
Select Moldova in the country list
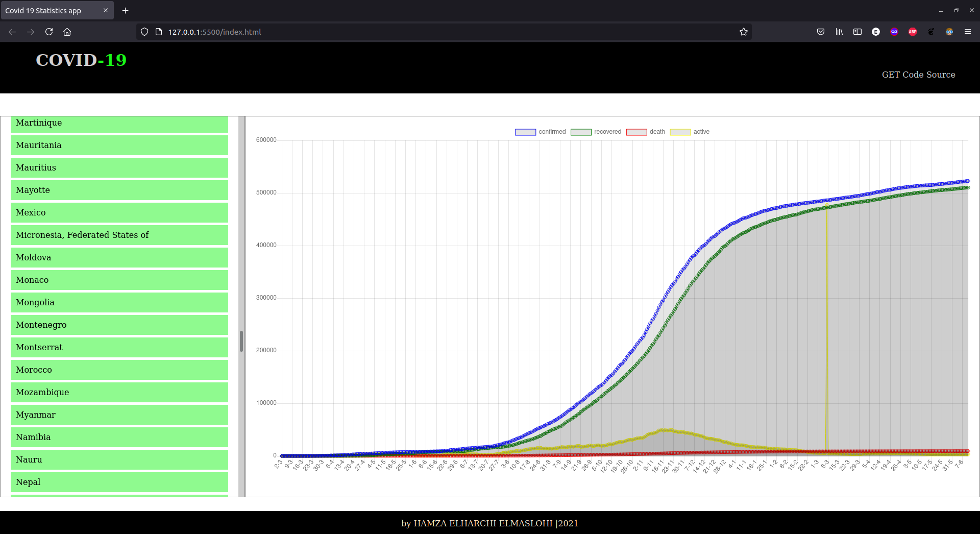[119, 257]
